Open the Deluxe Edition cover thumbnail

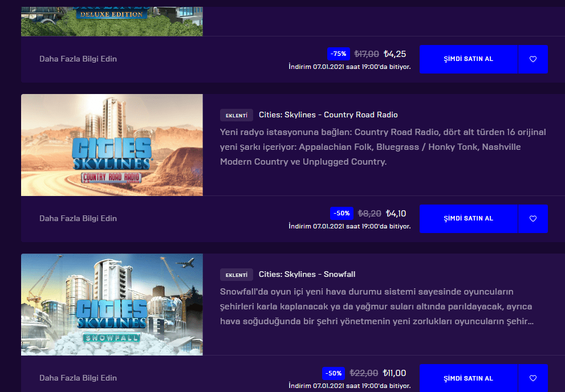point(112,21)
